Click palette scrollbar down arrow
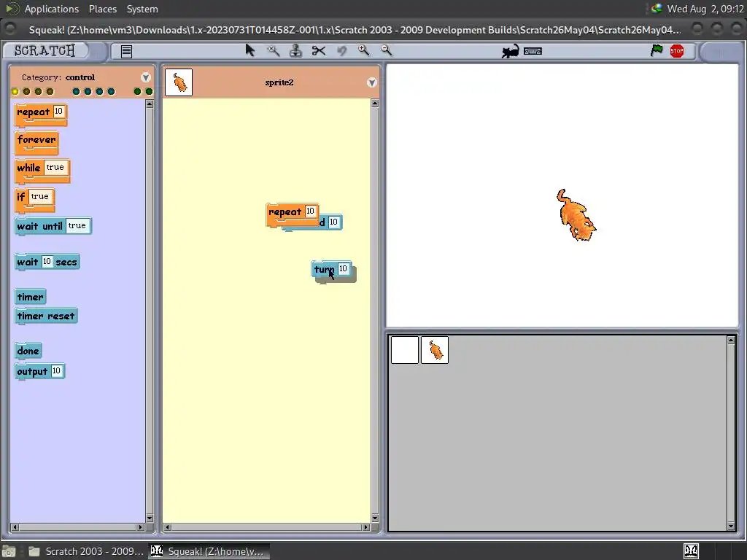 point(150,518)
